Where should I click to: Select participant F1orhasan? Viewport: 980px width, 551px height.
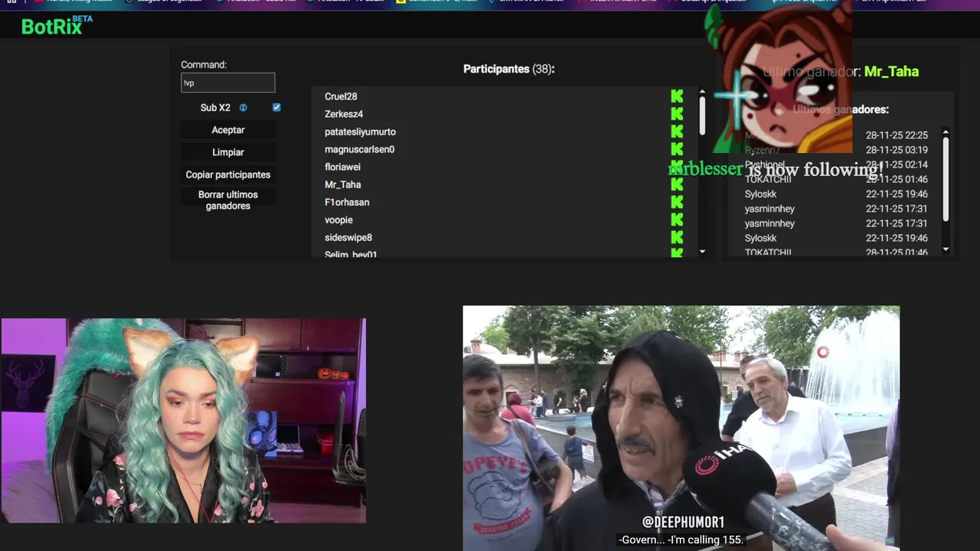(x=347, y=202)
